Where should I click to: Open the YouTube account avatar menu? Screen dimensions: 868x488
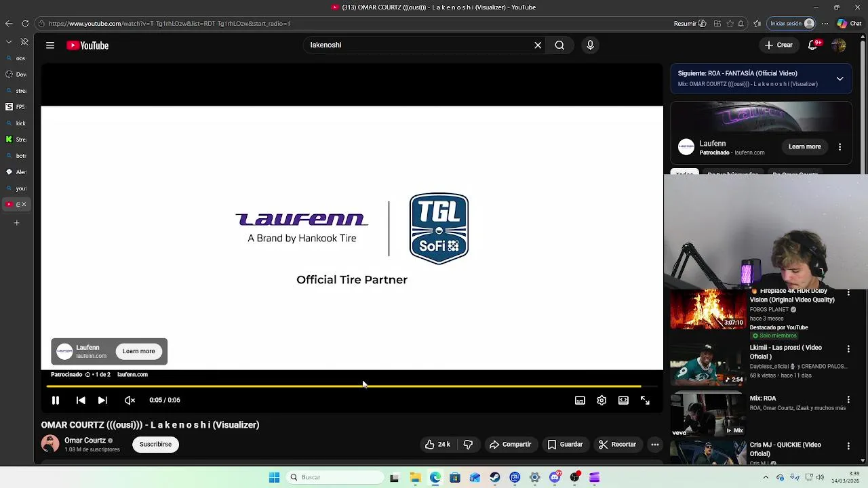click(x=839, y=45)
